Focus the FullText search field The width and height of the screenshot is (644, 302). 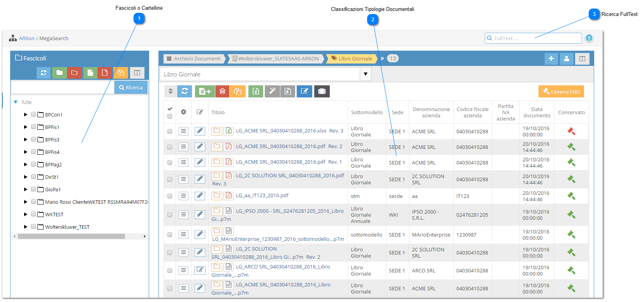point(533,38)
